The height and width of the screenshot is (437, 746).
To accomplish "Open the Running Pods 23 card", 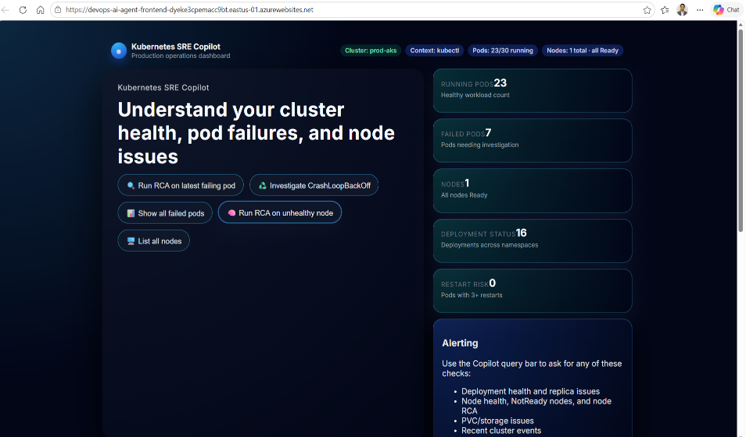I will coord(532,90).
